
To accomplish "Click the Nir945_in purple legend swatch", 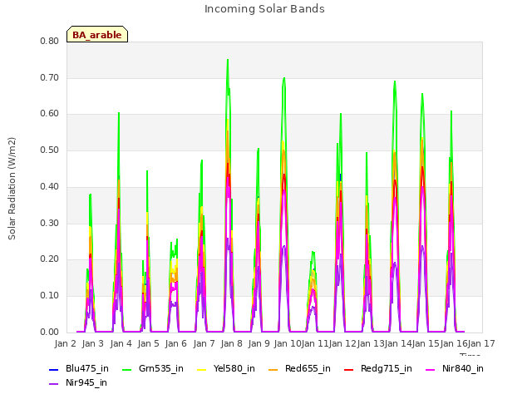I will 53,384.
